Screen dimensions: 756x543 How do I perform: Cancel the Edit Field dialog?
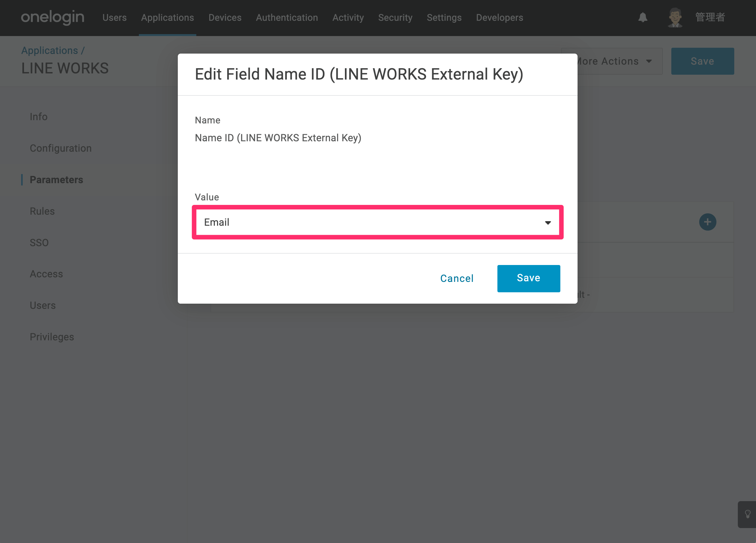click(457, 278)
